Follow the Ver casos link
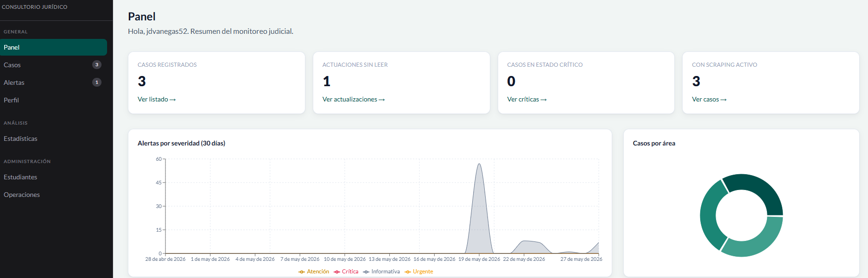 point(709,100)
